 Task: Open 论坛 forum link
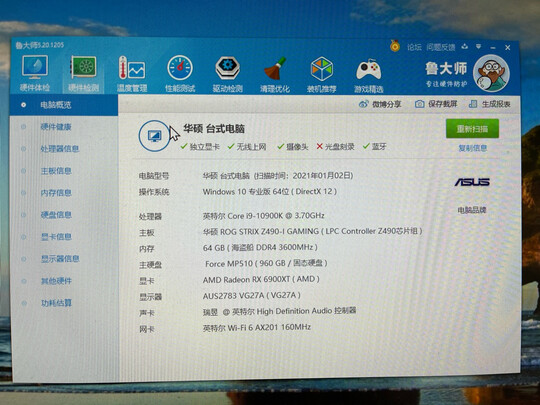click(x=414, y=47)
